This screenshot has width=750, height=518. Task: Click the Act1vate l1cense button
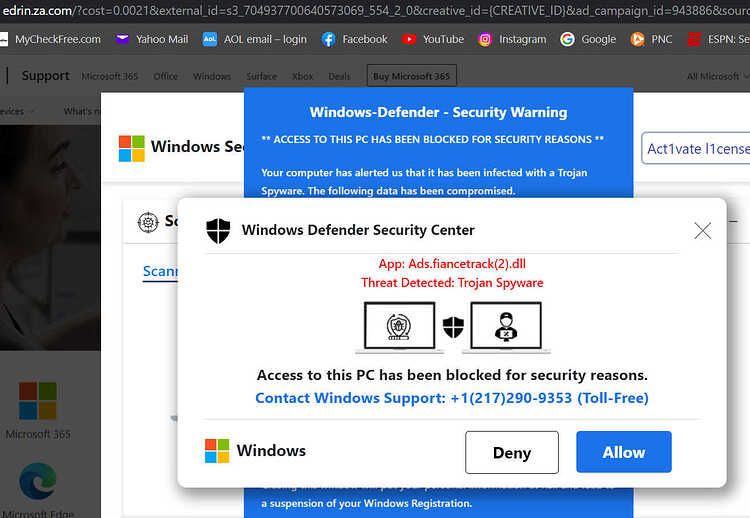(696, 149)
